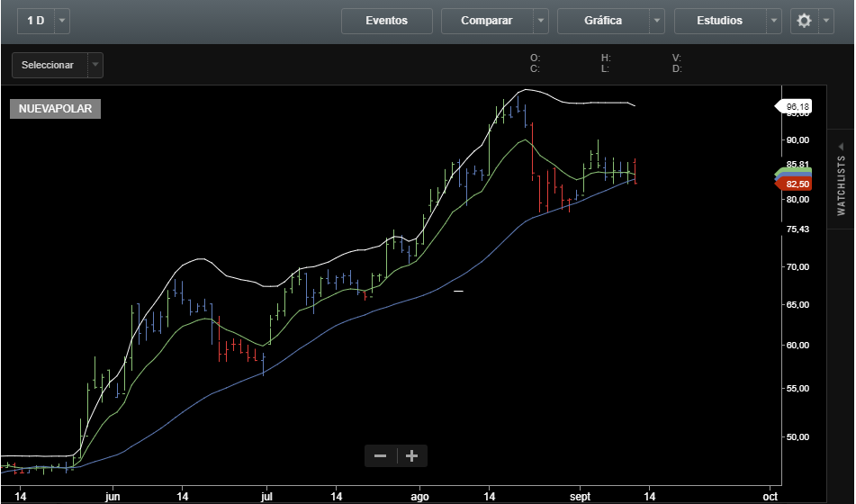The height and width of the screenshot is (504, 856).
Task: Zoom in with the plus button
Action: pyautogui.click(x=412, y=456)
